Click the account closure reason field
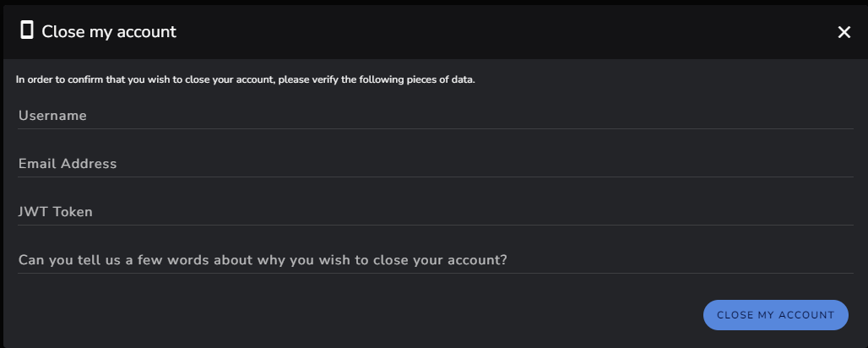Image resolution: width=868 pixels, height=348 pixels. (435, 260)
